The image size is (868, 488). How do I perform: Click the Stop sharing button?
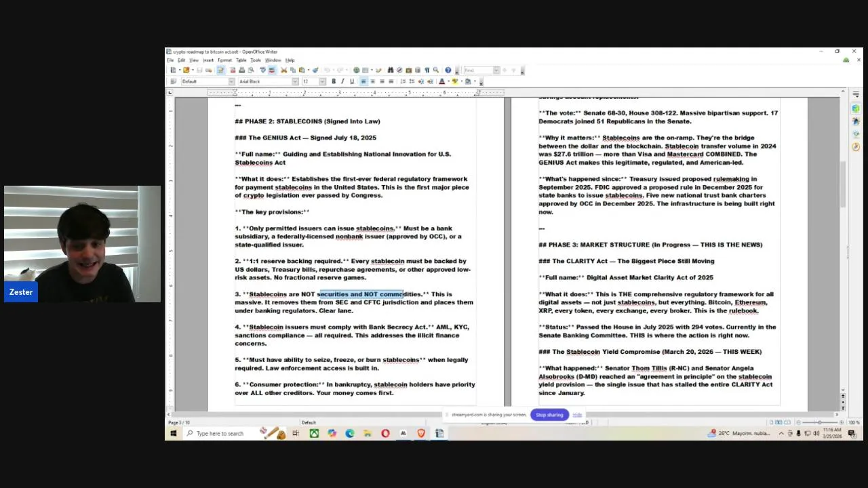pyautogui.click(x=549, y=415)
